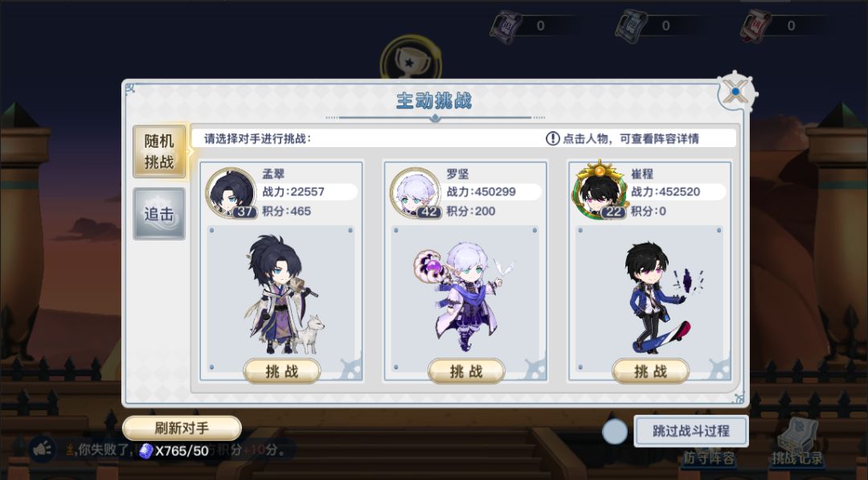
Task: Select the 随机挑战 tab
Action: coord(159,151)
